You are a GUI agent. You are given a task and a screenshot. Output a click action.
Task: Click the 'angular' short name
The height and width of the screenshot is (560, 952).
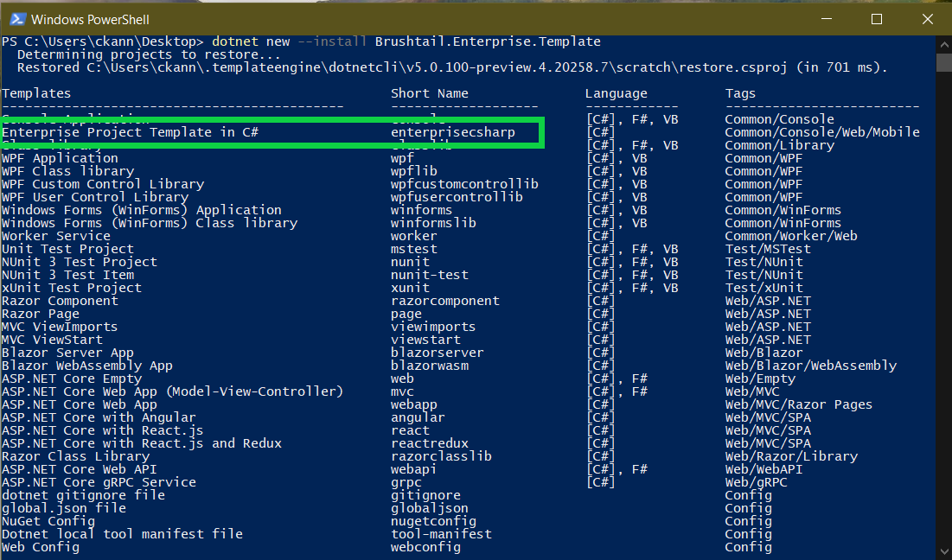click(x=418, y=418)
